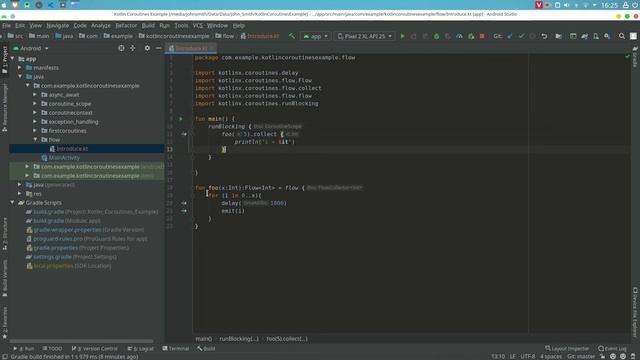This screenshot has width=640, height=360.
Task: Open the Build menu
Action: coord(148,25)
